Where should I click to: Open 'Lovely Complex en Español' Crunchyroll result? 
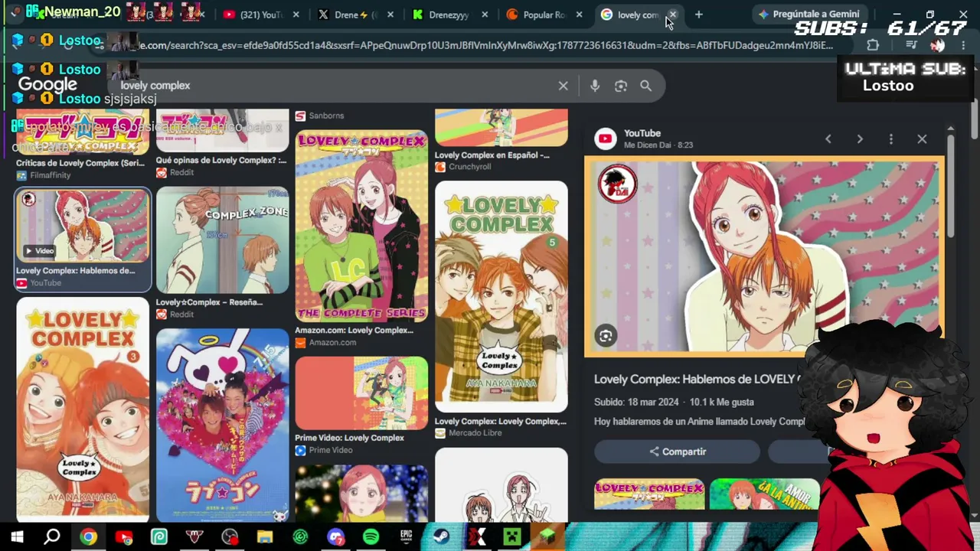492,155
